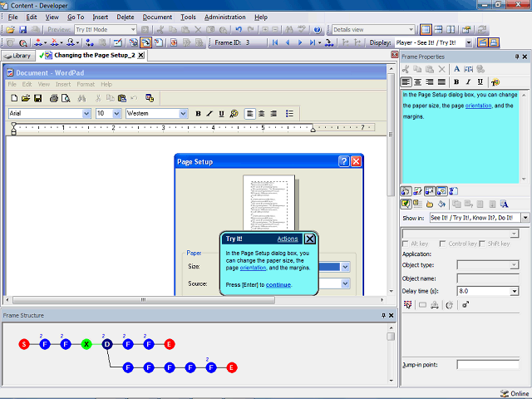Toggle italic in Frame Properties

(468, 82)
